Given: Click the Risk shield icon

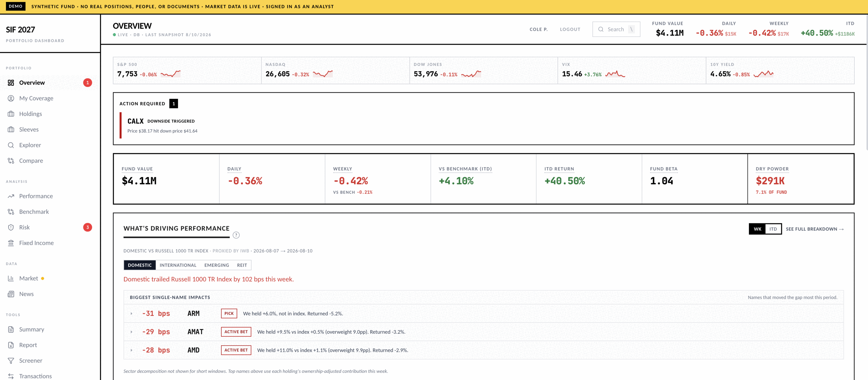Looking at the screenshot, I should (11, 227).
